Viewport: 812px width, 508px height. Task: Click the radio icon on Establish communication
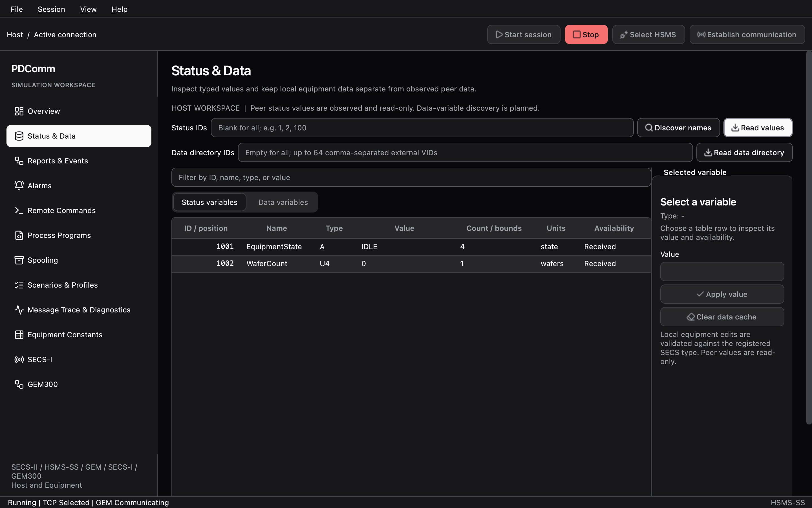tap(701, 35)
